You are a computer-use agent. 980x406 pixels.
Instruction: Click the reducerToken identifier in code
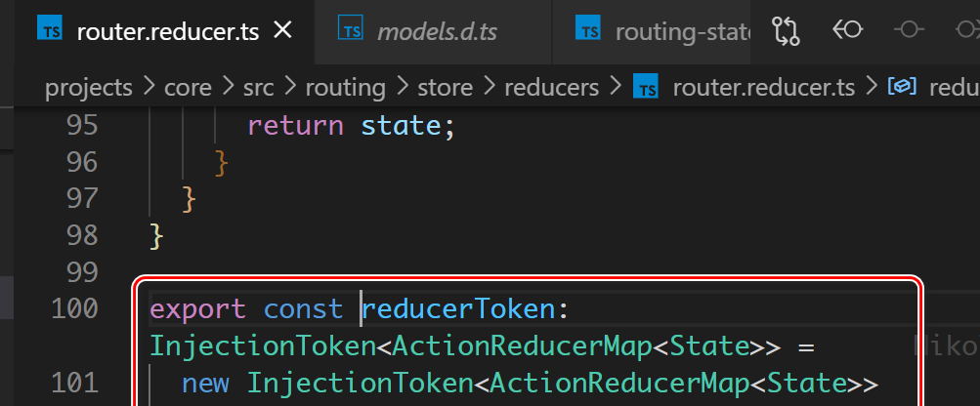pos(459,309)
